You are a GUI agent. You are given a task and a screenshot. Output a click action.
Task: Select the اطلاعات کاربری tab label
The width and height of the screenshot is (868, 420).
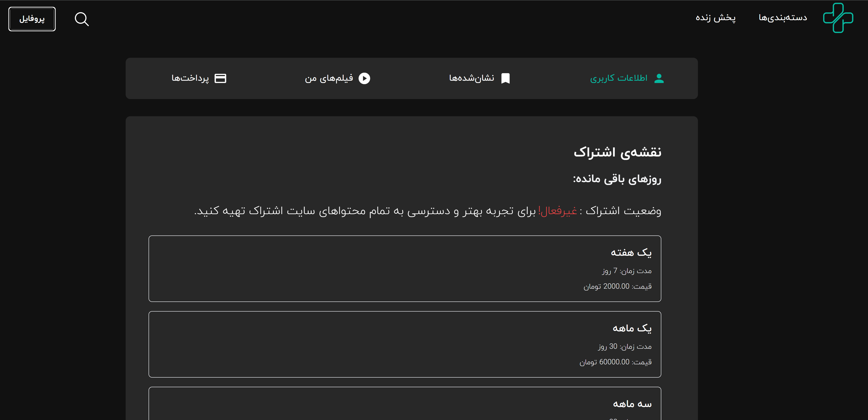point(618,78)
